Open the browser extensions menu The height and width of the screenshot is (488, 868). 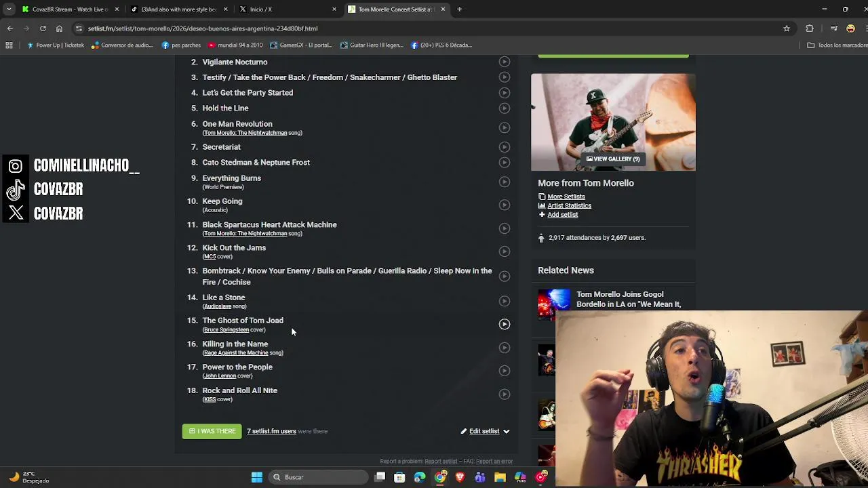point(810,28)
